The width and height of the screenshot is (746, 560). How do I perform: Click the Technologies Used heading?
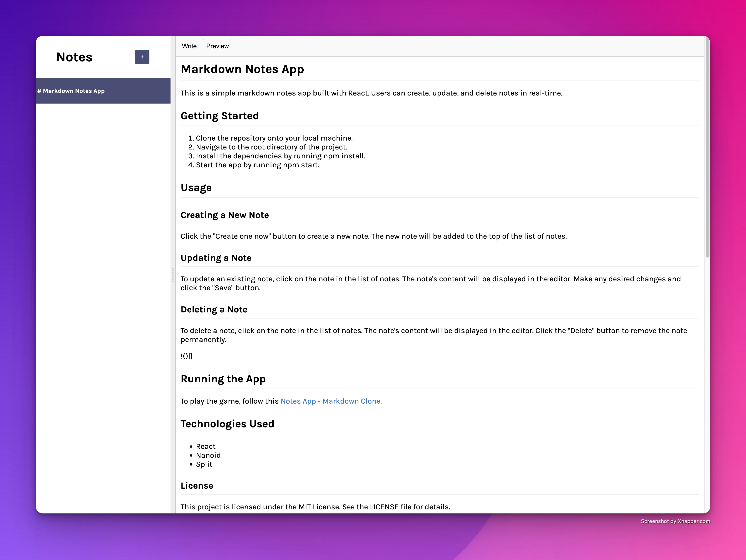point(227,424)
